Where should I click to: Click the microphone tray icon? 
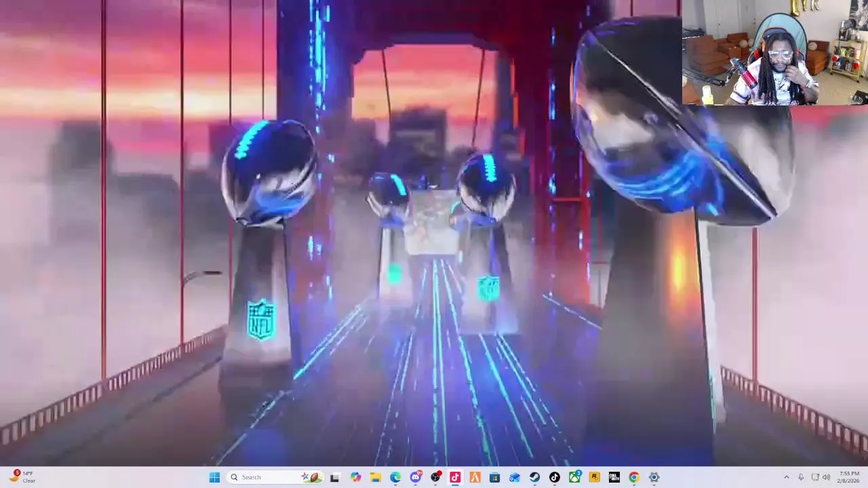click(x=801, y=477)
